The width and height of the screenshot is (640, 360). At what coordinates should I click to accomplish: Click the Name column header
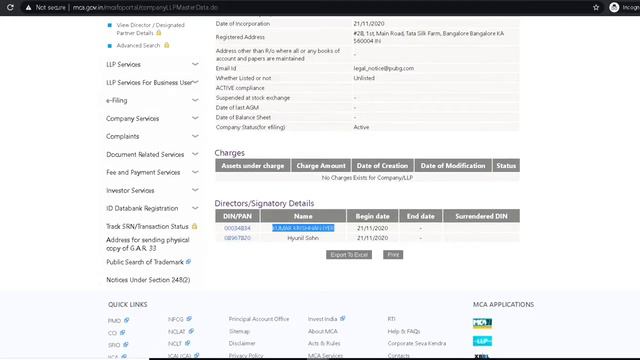(x=303, y=216)
